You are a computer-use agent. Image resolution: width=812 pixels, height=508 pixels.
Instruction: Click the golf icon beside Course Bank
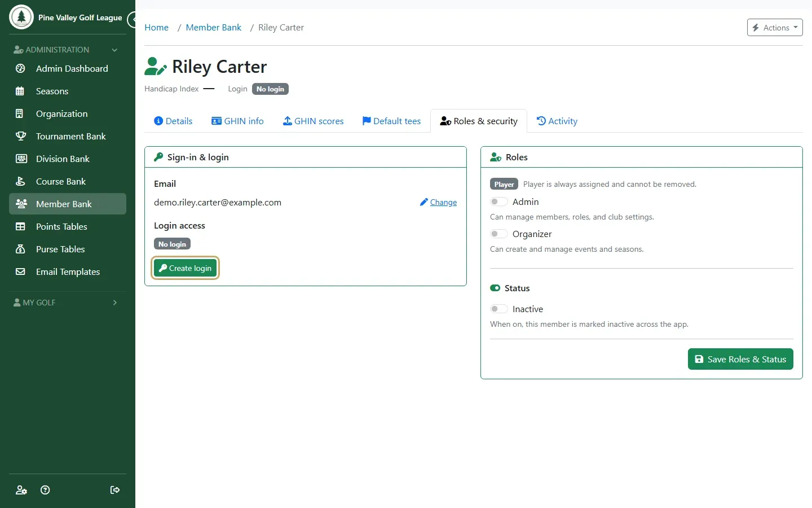tap(20, 181)
